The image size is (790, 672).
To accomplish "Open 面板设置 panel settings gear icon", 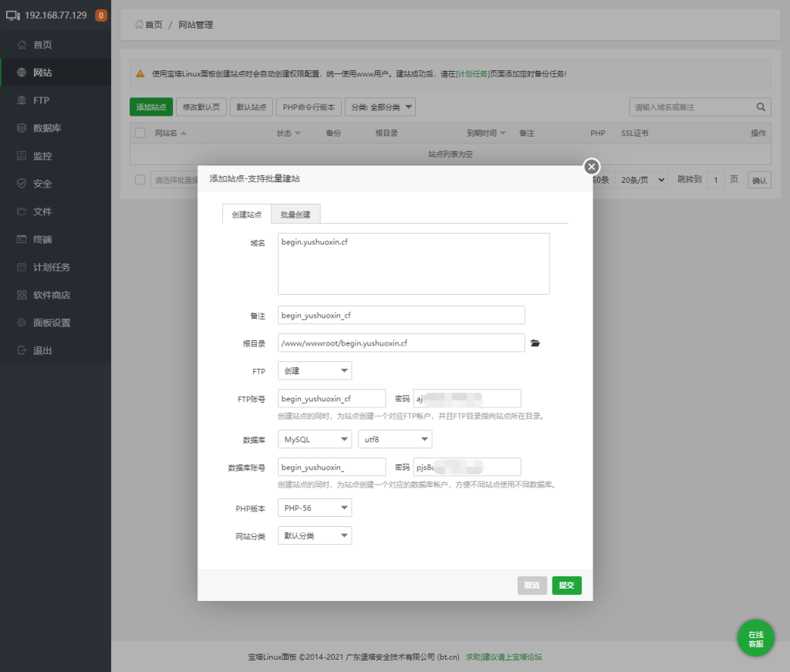I will click(22, 322).
